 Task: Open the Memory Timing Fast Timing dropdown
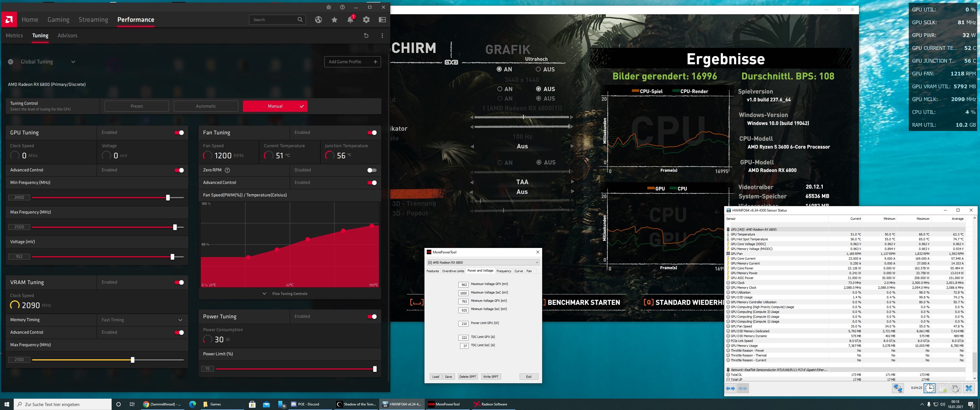point(142,320)
